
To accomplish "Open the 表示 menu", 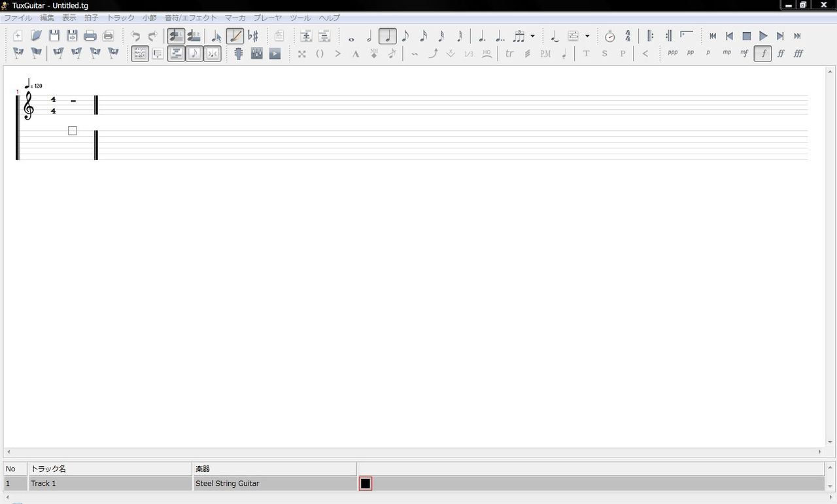I will coord(69,18).
